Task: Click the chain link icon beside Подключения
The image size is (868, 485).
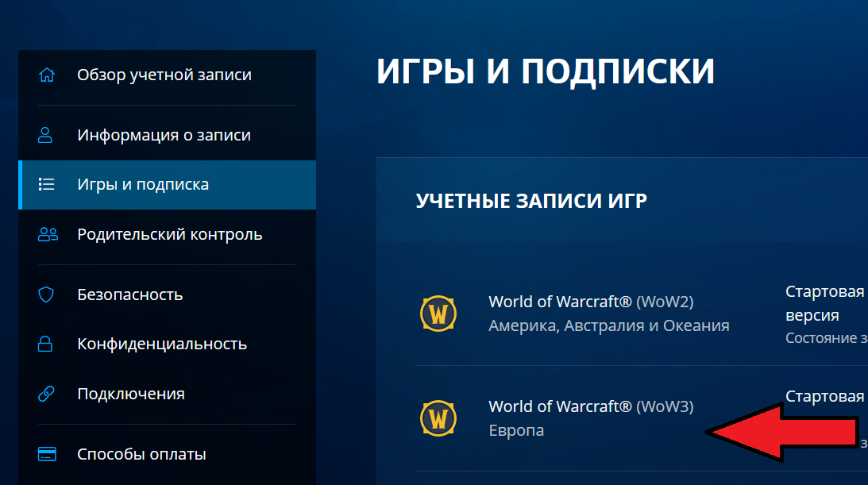Action: [x=46, y=394]
